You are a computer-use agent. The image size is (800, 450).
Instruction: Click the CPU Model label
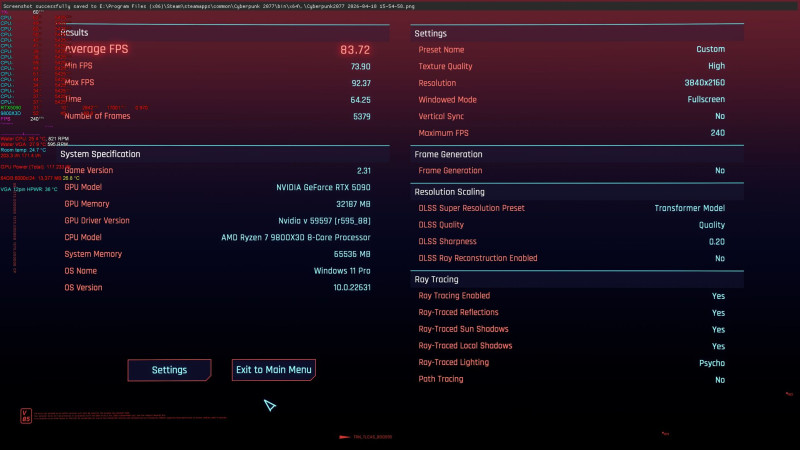[x=83, y=237]
